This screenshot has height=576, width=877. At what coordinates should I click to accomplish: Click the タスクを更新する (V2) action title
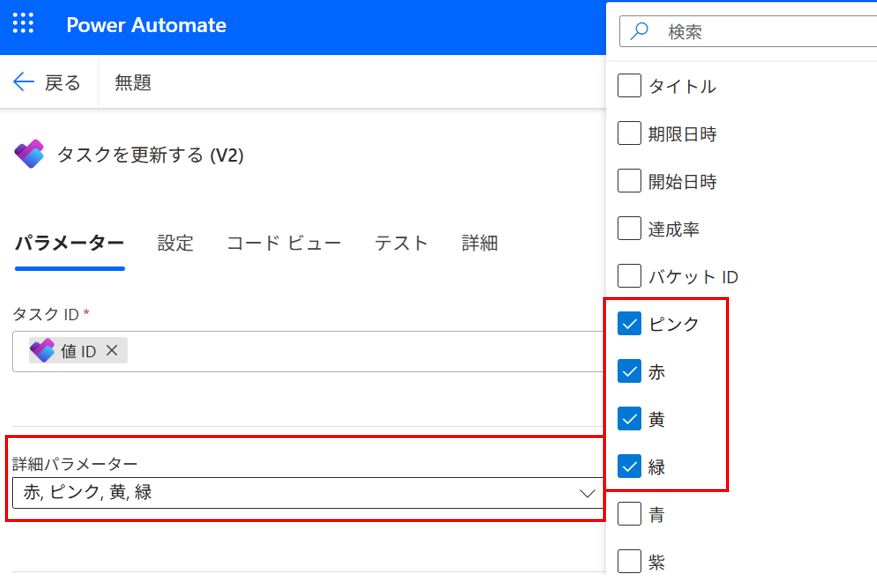[150, 154]
